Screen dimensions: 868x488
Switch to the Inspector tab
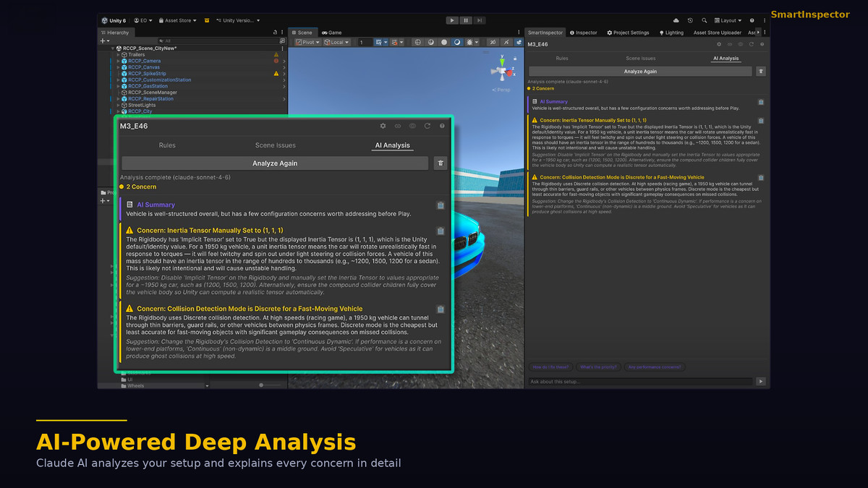[x=584, y=33]
